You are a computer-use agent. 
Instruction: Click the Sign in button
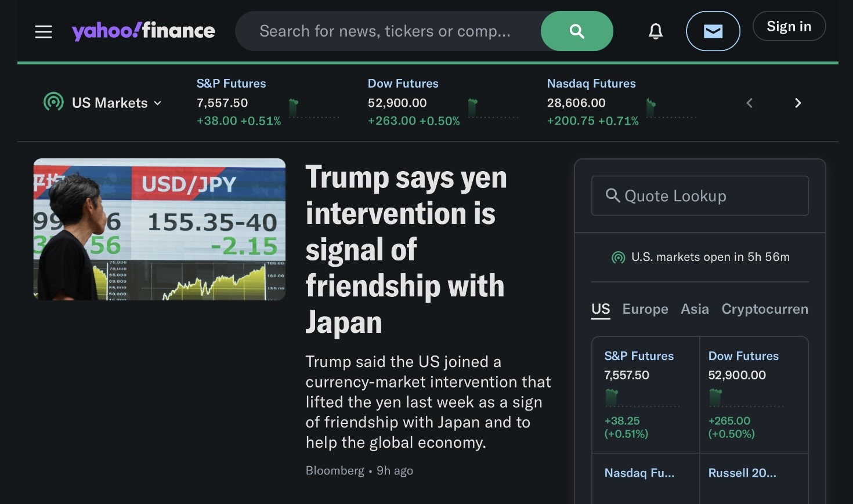789,26
